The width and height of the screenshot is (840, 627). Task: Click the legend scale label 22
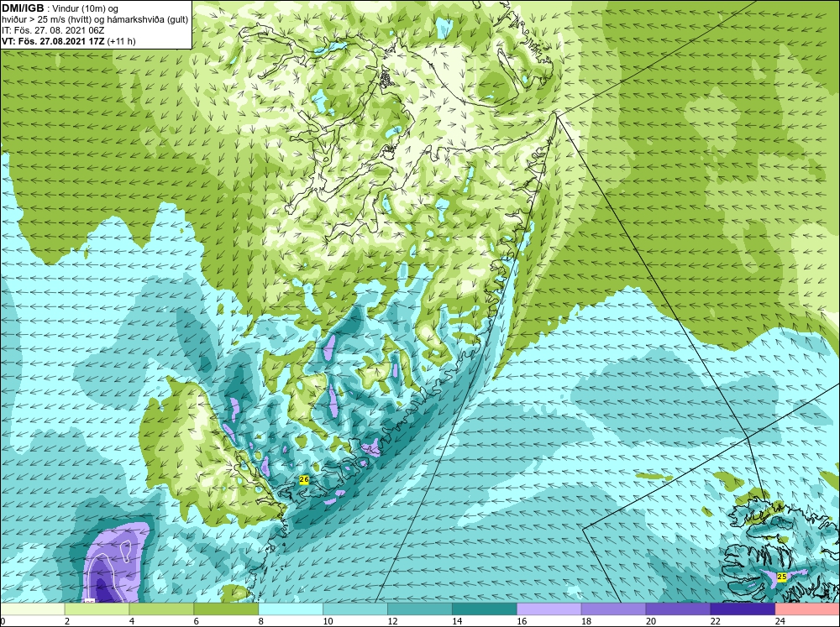click(716, 621)
